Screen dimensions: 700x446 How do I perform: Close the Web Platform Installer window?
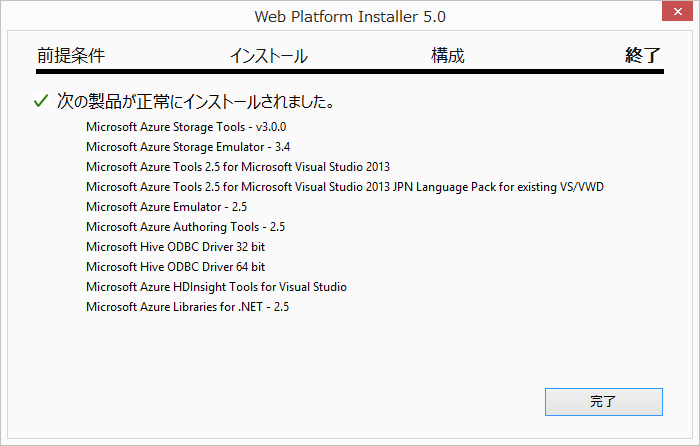[x=677, y=11]
